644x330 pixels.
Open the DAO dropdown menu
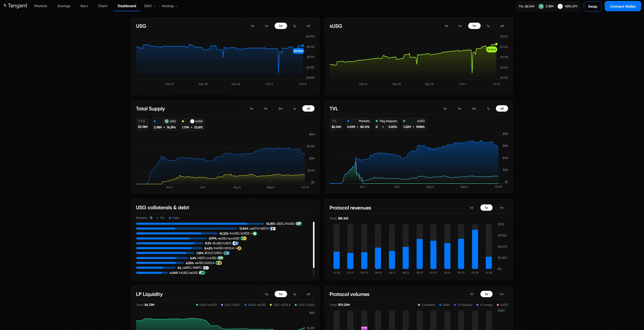149,6
